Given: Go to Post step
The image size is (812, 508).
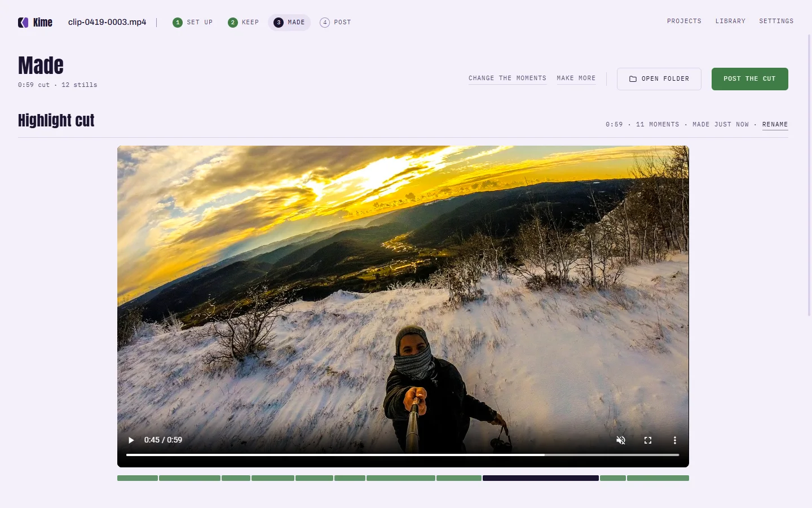Looking at the screenshot, I should click(336, 23).
